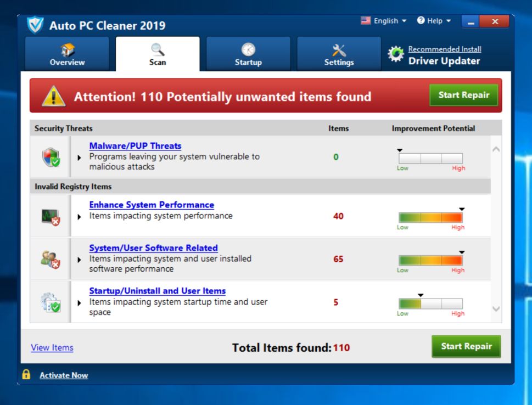Click the System/User Software users icon
Screen dimensions: 532x405
51,260
